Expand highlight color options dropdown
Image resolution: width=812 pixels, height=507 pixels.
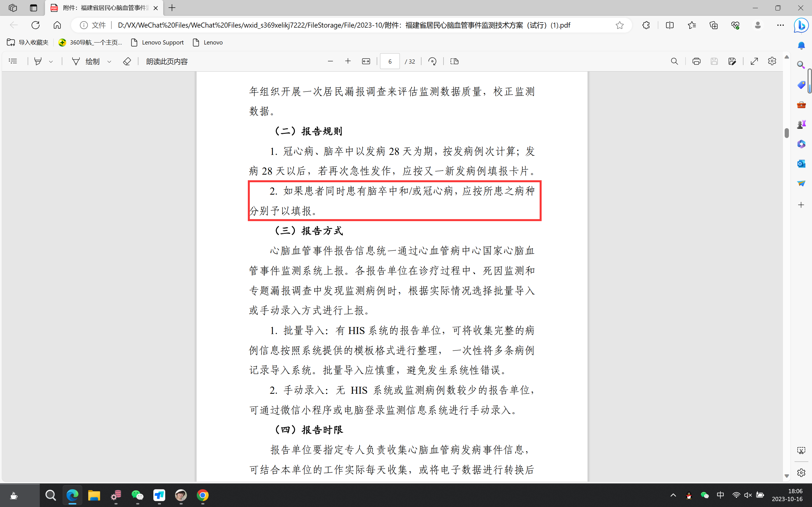pos(51,62)
